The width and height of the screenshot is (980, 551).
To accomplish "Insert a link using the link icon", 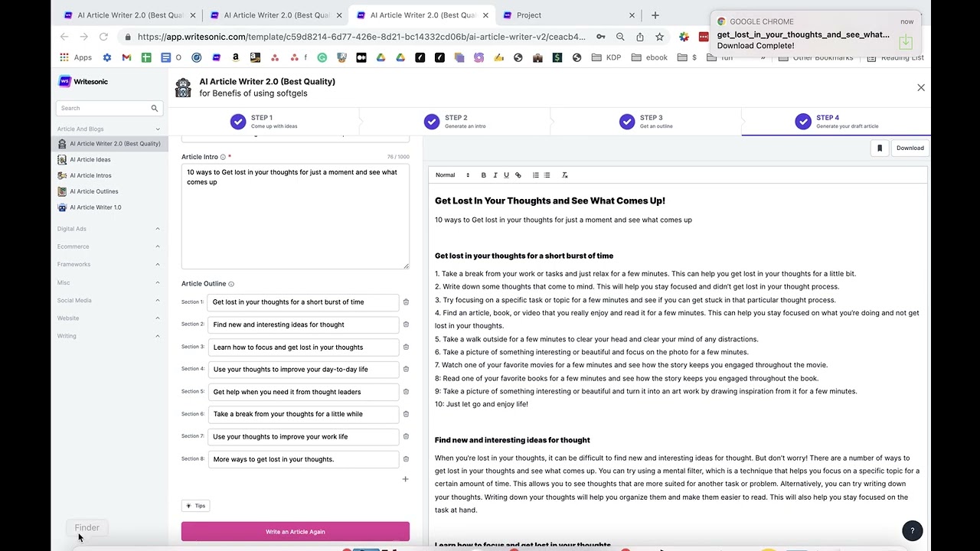I will click(x=518, y=175).
